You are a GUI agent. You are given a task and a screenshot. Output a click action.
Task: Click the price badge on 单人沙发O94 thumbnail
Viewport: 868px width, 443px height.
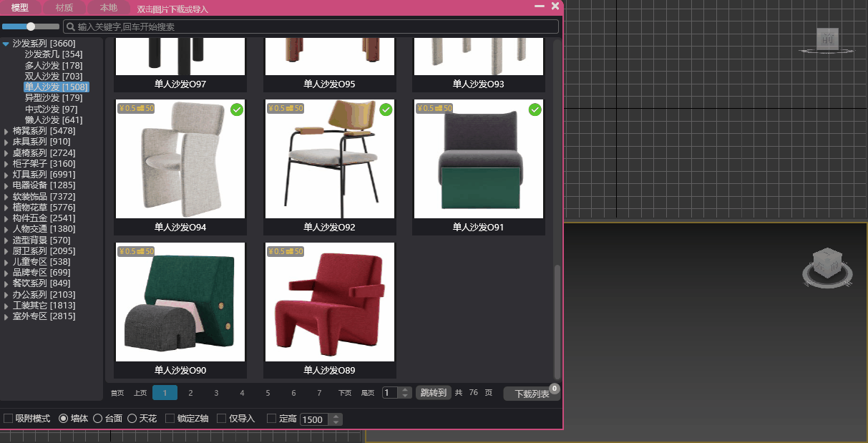click(x=136, y=109)
